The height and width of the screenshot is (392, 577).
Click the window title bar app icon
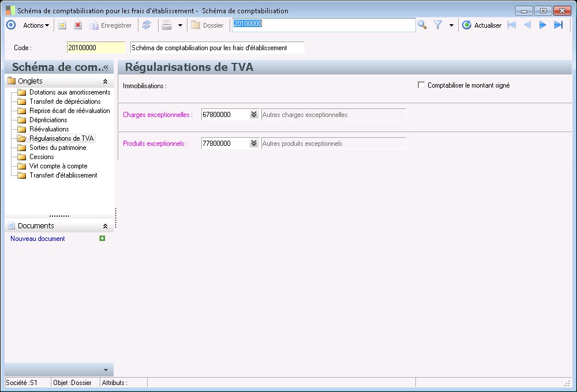point(10,10)
